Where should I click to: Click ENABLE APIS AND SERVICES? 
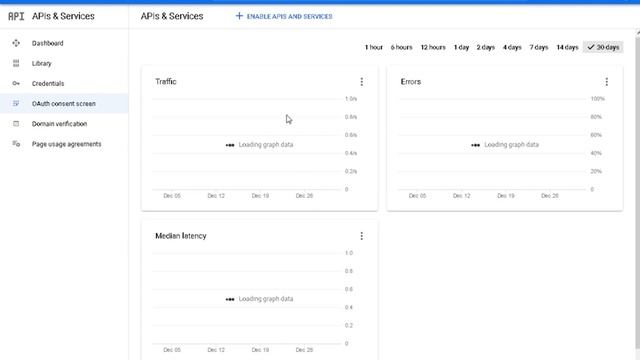coord(284,16)
